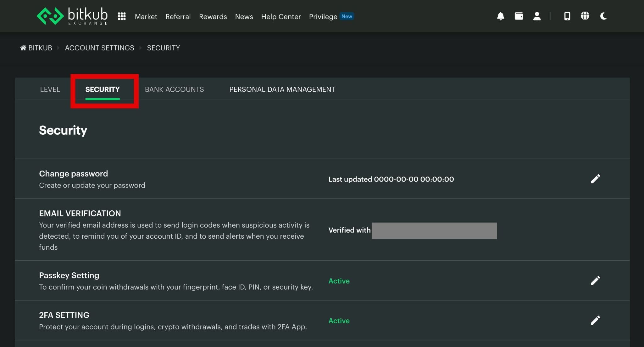The image size is (644, 347).
Task: Click the mobile app download icon
Action: [567, 16]
